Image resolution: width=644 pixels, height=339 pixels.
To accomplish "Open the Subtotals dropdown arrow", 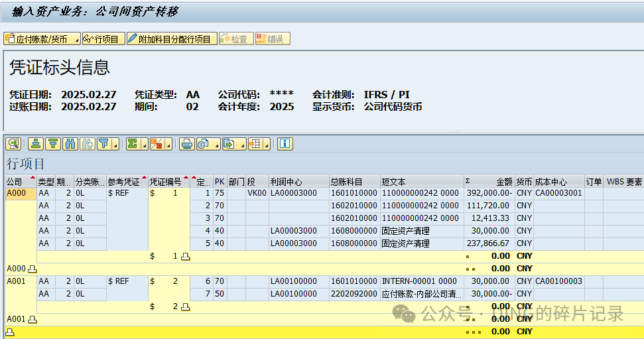I will (168, 144).
